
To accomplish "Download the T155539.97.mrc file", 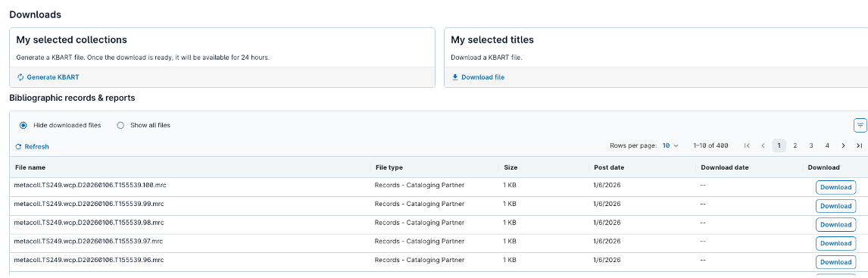I will (x=836, y=244).
